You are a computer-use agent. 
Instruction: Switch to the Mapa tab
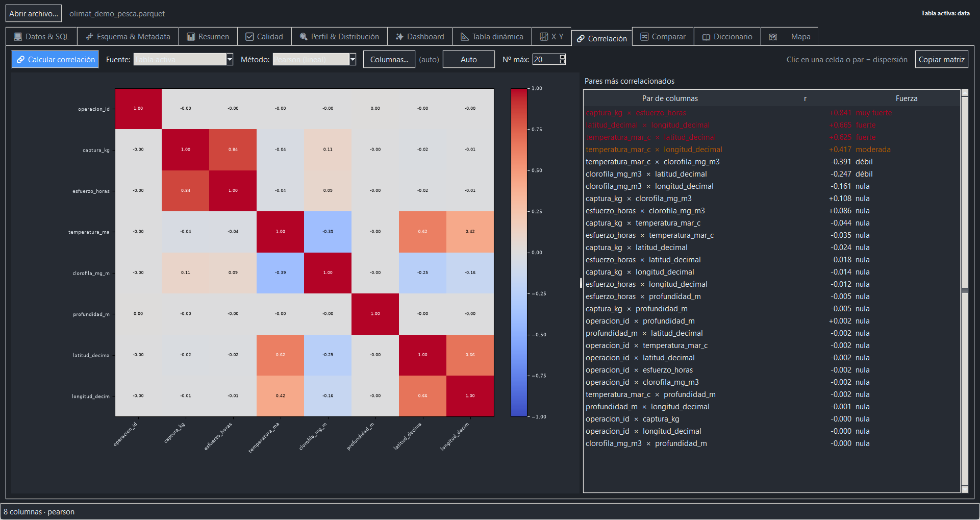[x=789, y=37]
